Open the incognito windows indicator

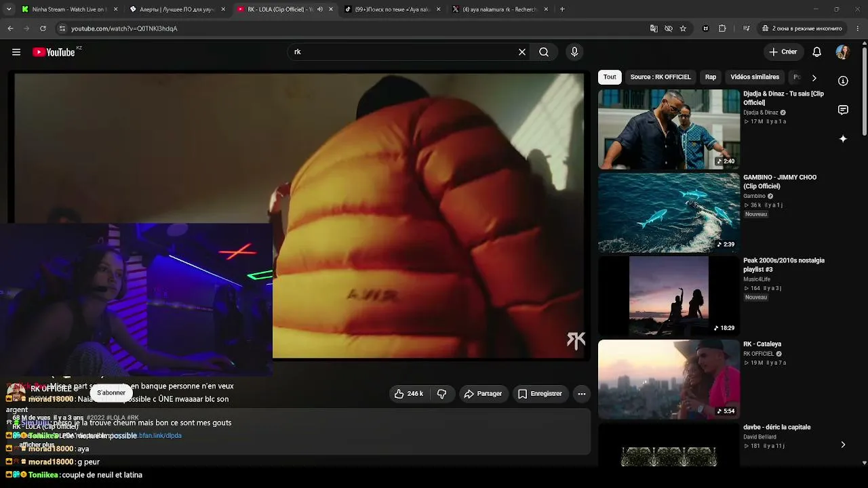coord(802,28)
